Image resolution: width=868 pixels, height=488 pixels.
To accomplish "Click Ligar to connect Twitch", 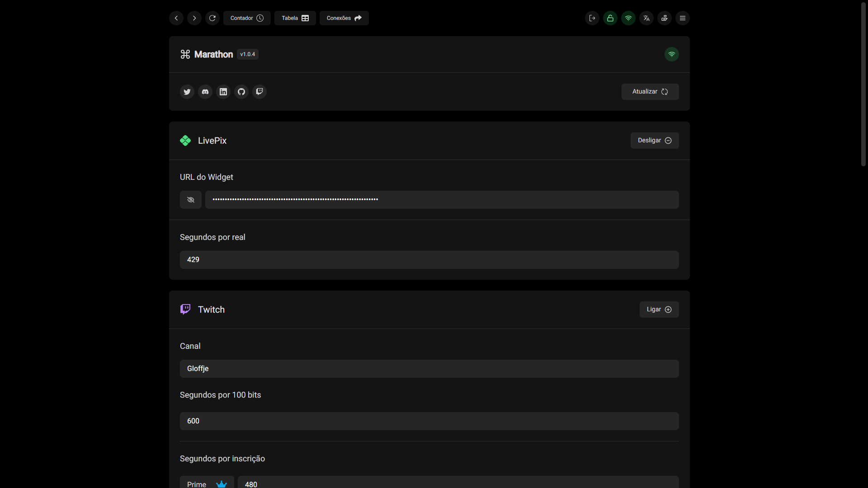I will (x=659, y=310).
